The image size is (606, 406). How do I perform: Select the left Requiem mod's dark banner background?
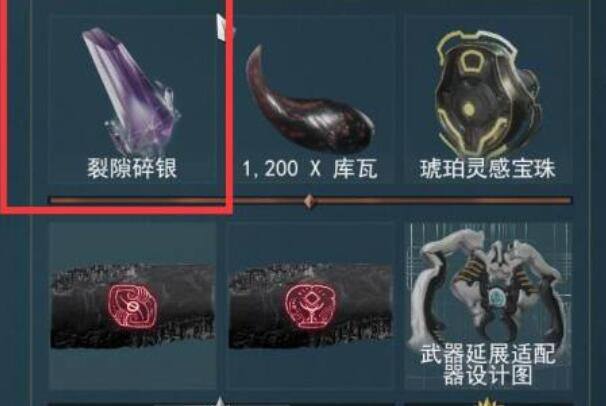pyautogui.click(x=133, y=306)
